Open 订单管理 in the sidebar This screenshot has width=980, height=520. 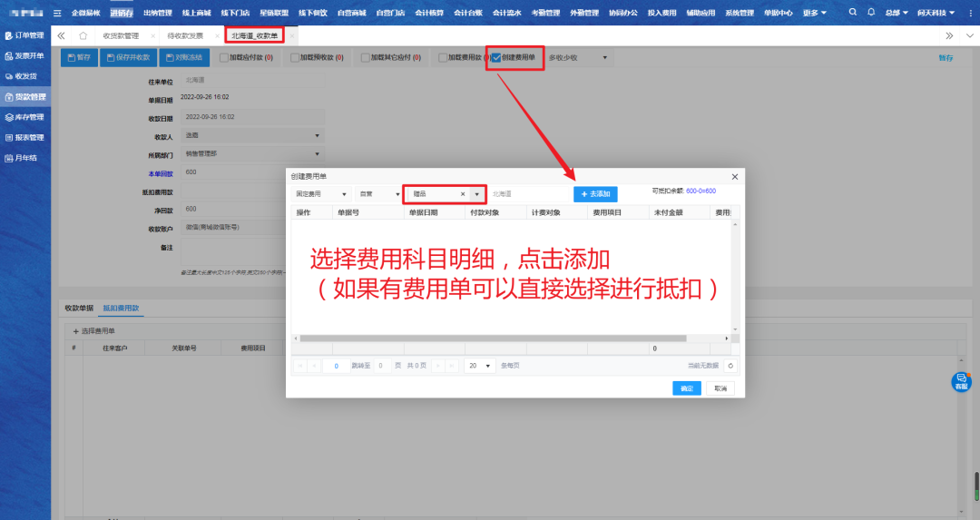[x=25, y=35]
